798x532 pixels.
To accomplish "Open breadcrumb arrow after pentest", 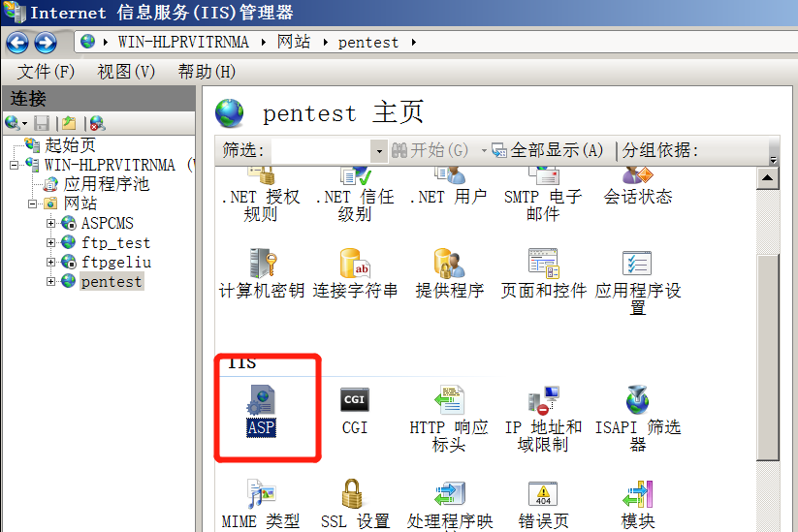I will coord(414,43).
